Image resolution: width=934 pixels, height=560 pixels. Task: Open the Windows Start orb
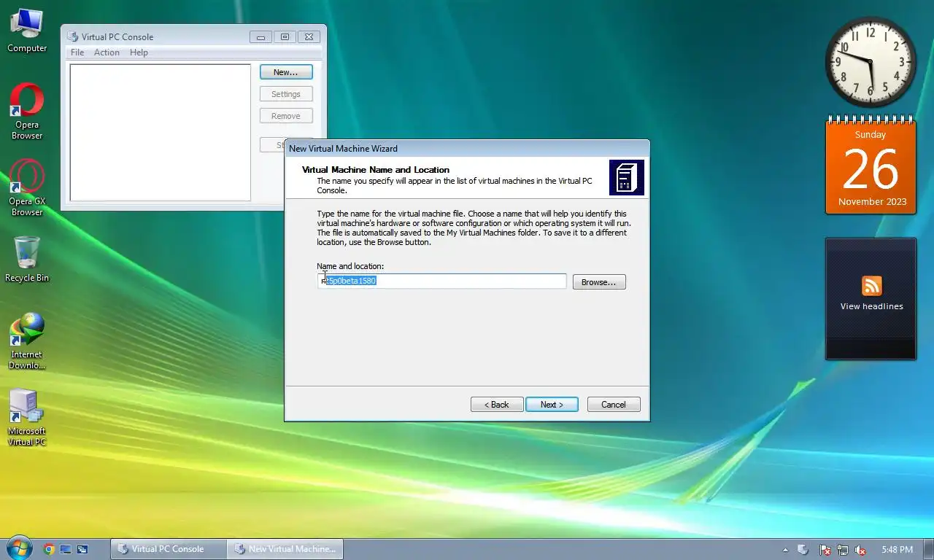(19, 548)
